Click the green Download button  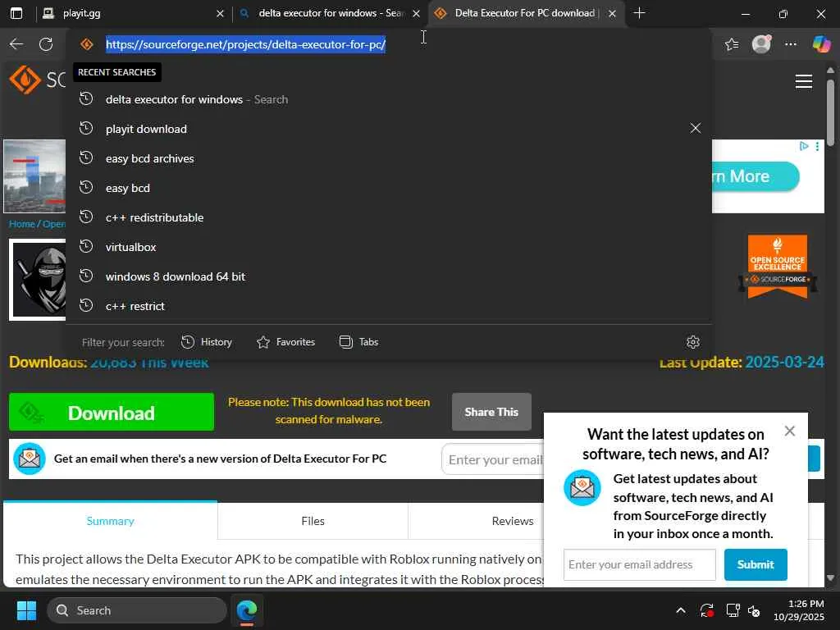coord(112,412)
